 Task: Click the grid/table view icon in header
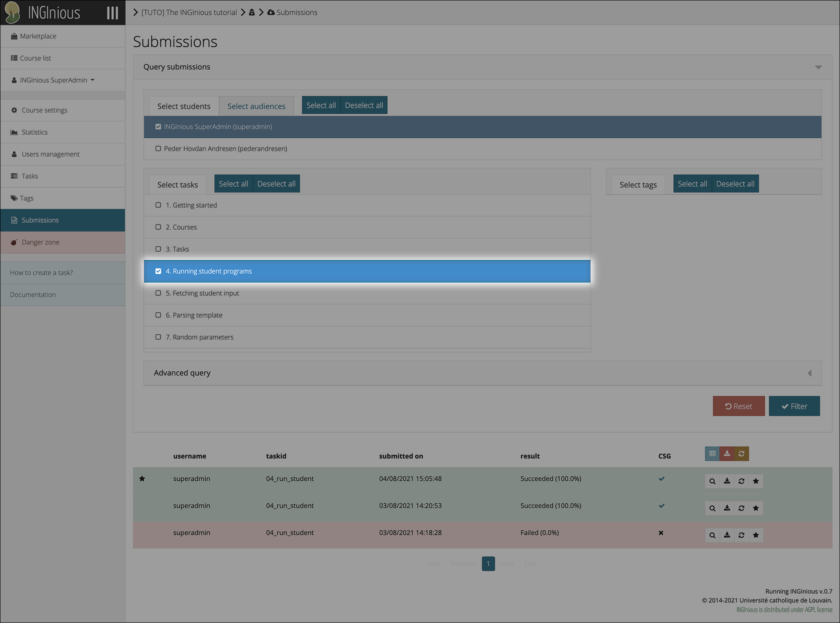pos(712,454)
